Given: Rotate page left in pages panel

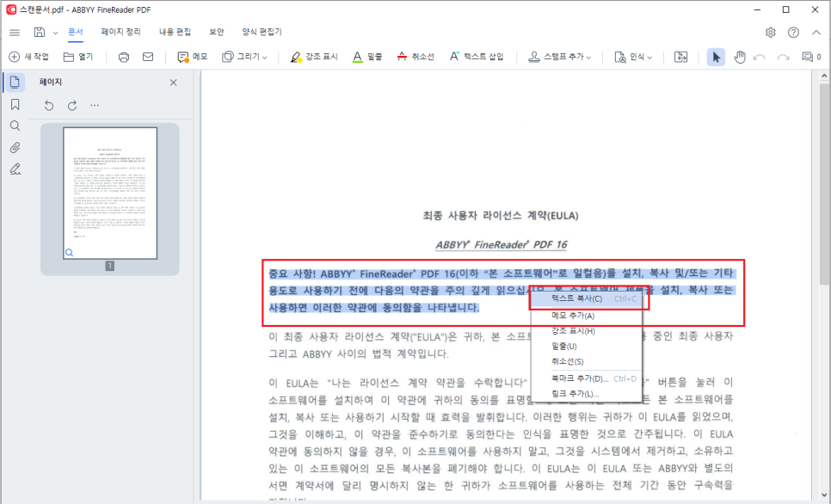Looking at the screenshot, I should (x=49, y=106).
